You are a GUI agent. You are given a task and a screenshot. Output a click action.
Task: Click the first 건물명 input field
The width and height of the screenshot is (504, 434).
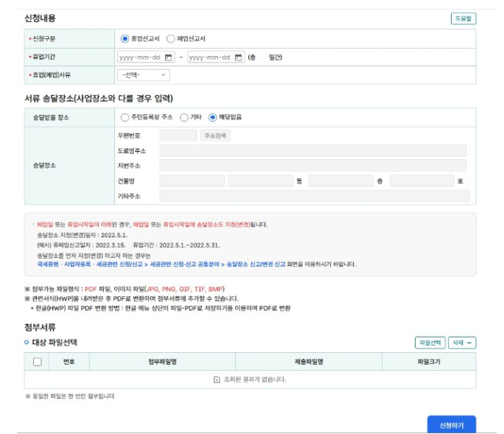192,181
